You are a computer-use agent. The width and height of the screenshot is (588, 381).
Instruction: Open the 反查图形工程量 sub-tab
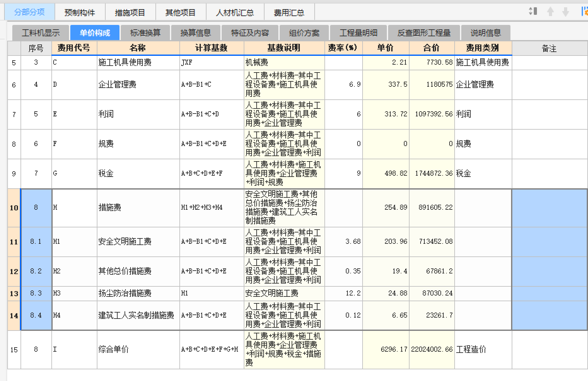[424, 33]
